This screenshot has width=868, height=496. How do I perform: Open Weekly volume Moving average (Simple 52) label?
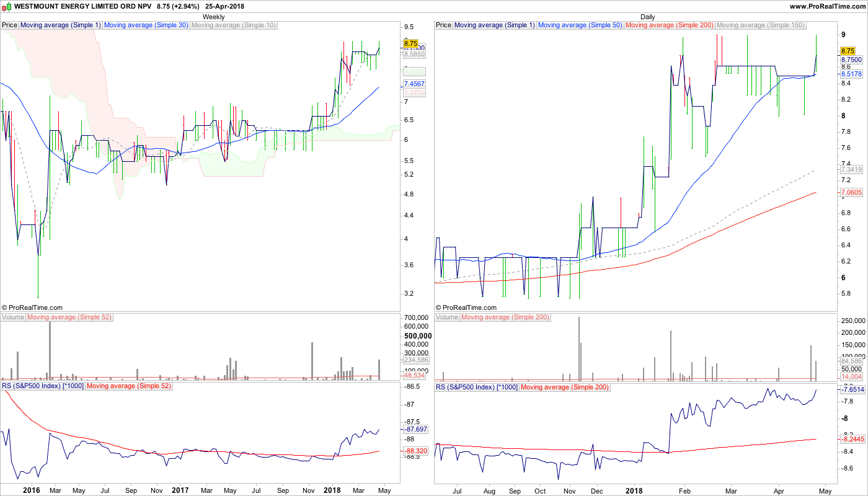tap(69, 317)
